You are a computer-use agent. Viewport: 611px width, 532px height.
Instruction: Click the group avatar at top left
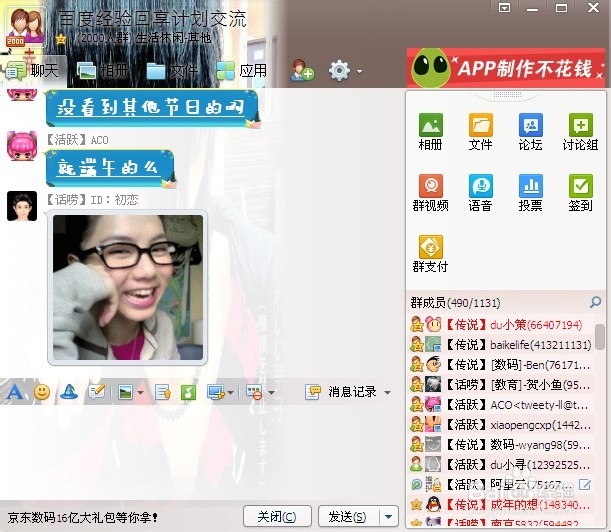[x=25, y=27]
